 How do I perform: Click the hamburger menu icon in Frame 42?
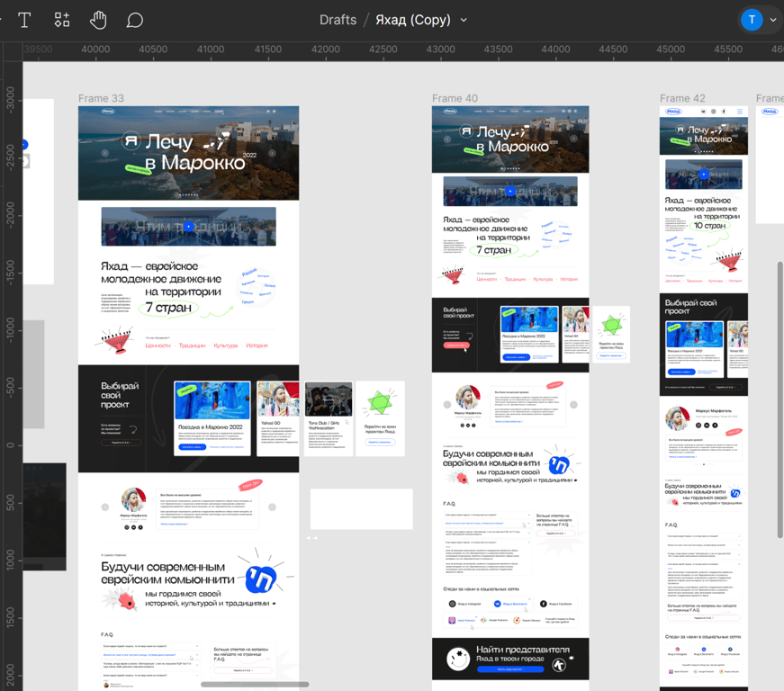coord(740,112)
